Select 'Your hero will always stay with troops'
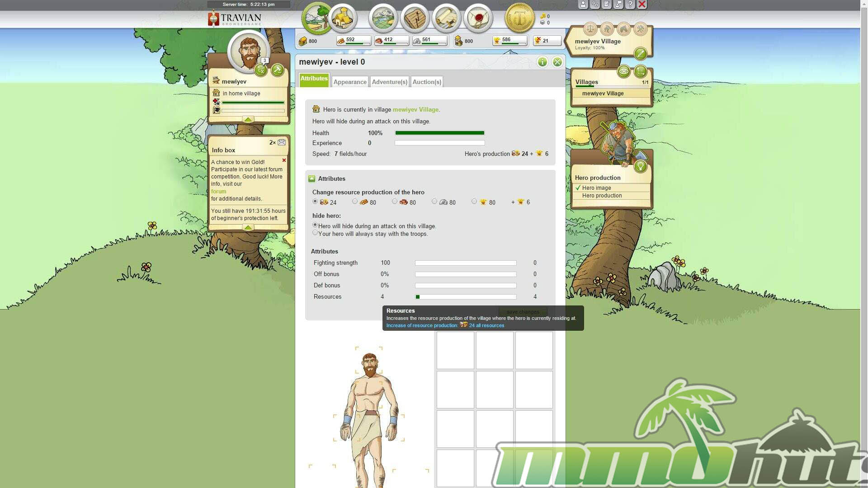Screen dimensions: 868x488 [315, 233]
